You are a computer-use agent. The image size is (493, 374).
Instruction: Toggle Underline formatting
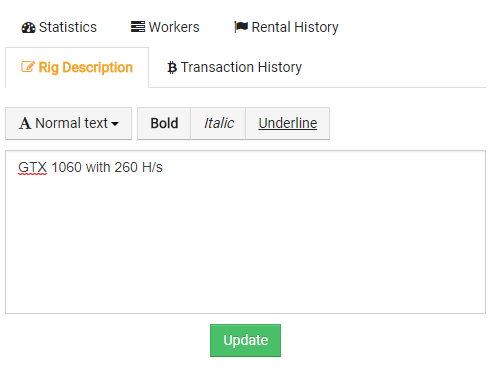[288, 123]
